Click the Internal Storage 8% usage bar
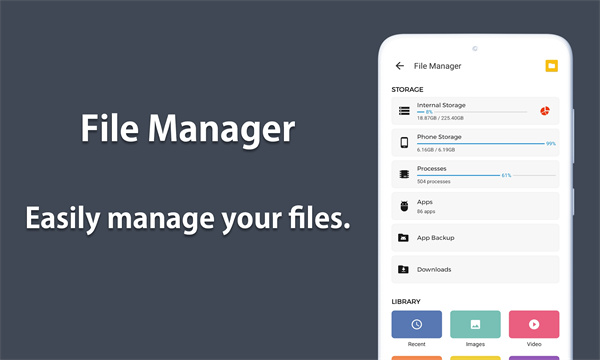The height and width of the screenshot is (360, 600). (x=472, y=112)
